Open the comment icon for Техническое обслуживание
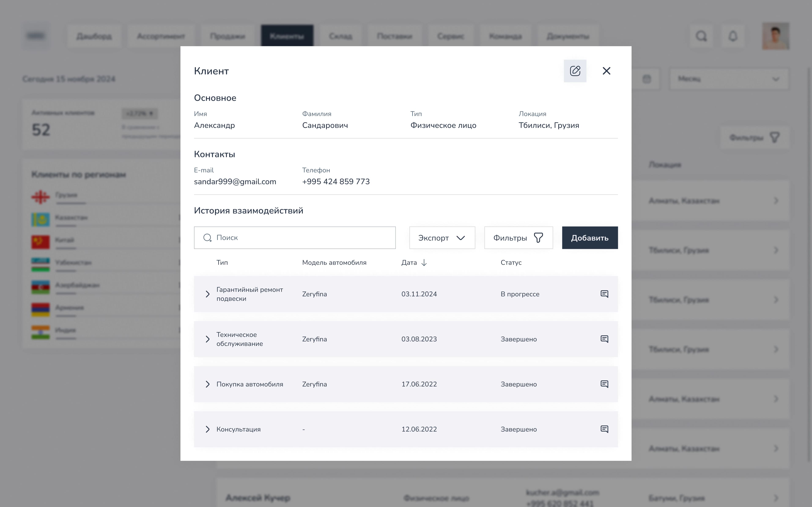This screenshot has height=507, width=812. click(605, 339)
